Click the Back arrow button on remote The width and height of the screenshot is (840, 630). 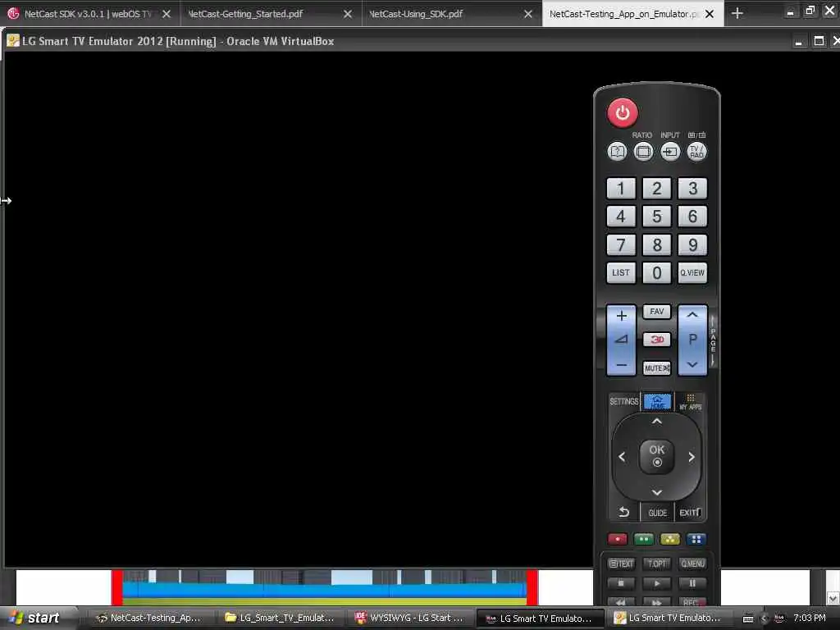click(x=624, y=513)
